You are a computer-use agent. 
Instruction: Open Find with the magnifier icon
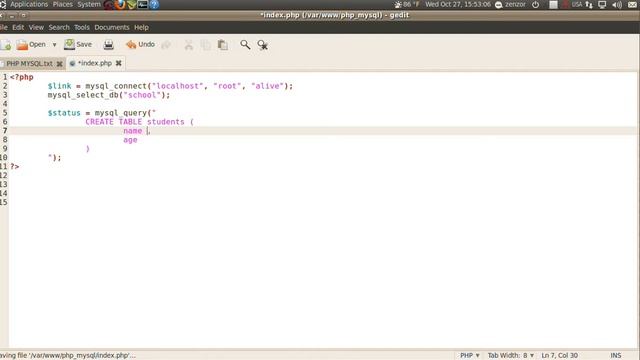click(x=245, y=45)
